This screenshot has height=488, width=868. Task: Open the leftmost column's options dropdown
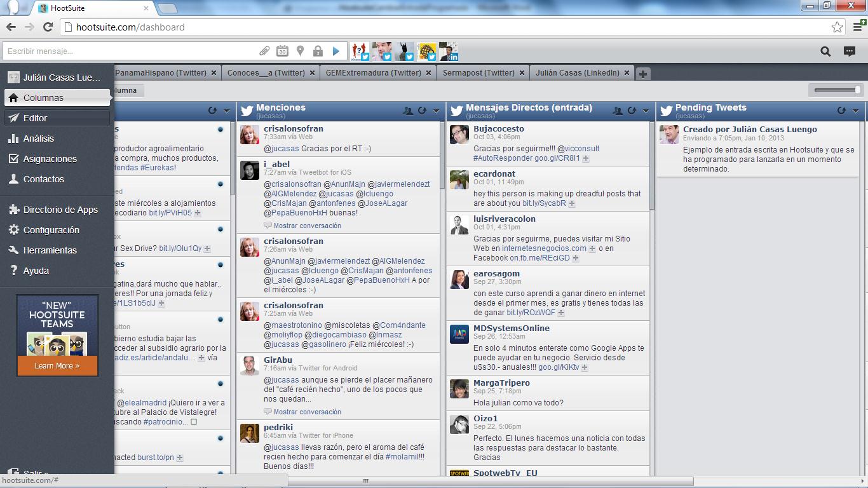[x=226, y=111]
